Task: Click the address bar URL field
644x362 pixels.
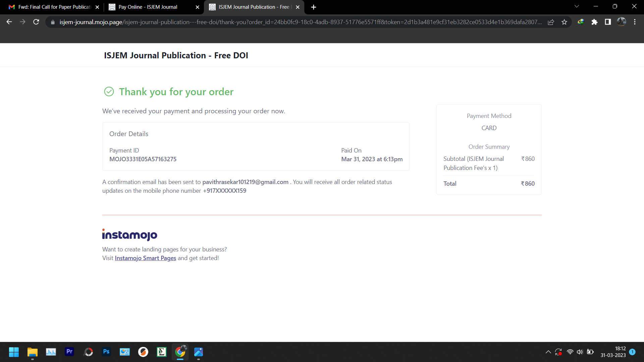Action: (x=299, y=22)
